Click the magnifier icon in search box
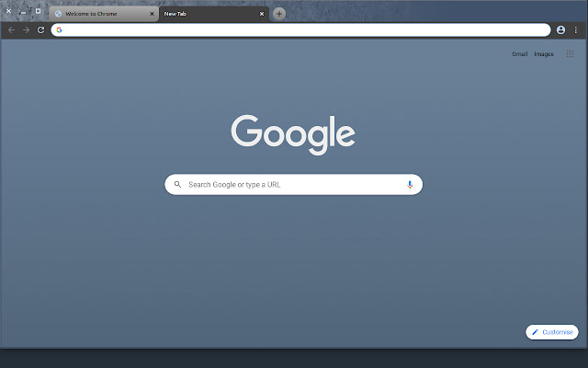The height and width of the screenshot is (368, 588). 177,184
